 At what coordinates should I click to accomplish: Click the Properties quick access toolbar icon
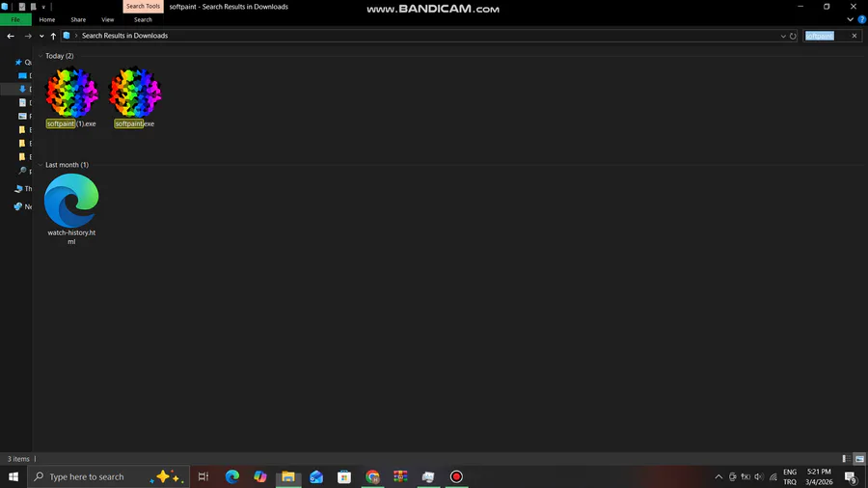pos(21,7)
